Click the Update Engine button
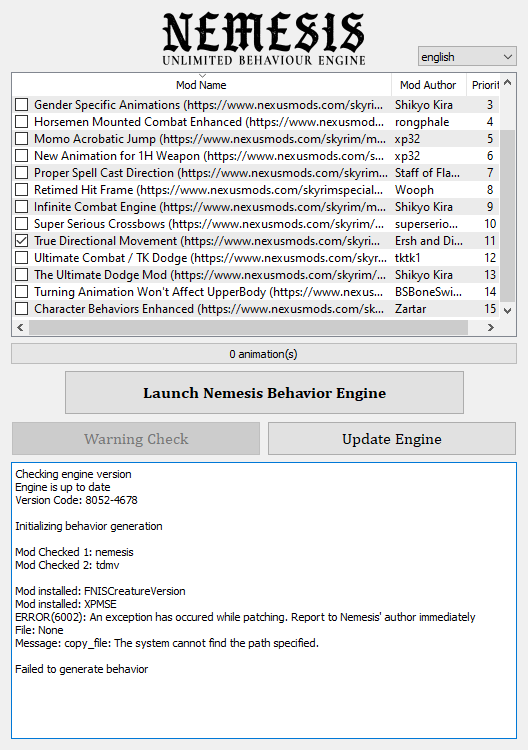 coord(392,439)
